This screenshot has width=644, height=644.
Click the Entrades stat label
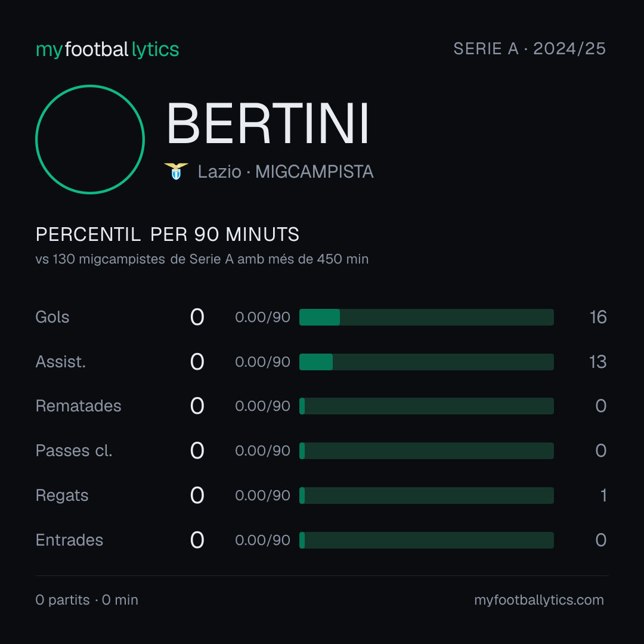[69, 540]
